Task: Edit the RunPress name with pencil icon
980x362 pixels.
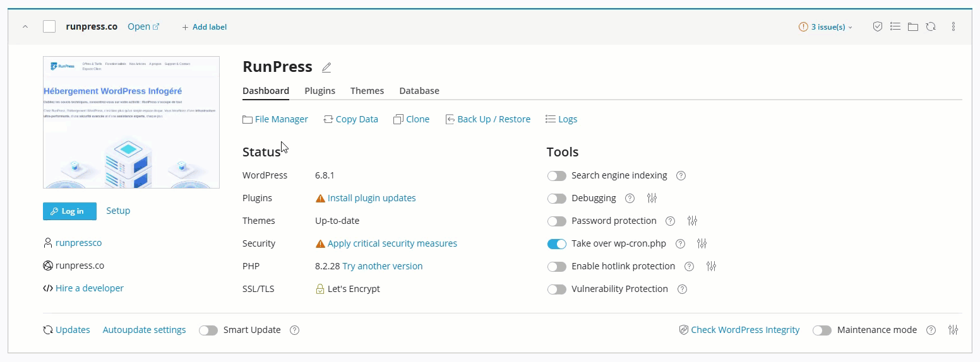Action: (x=326, y=67)
